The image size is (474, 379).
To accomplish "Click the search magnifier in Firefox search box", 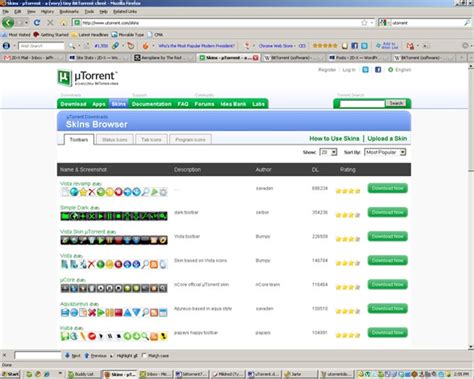I will (x=467, y=23).
